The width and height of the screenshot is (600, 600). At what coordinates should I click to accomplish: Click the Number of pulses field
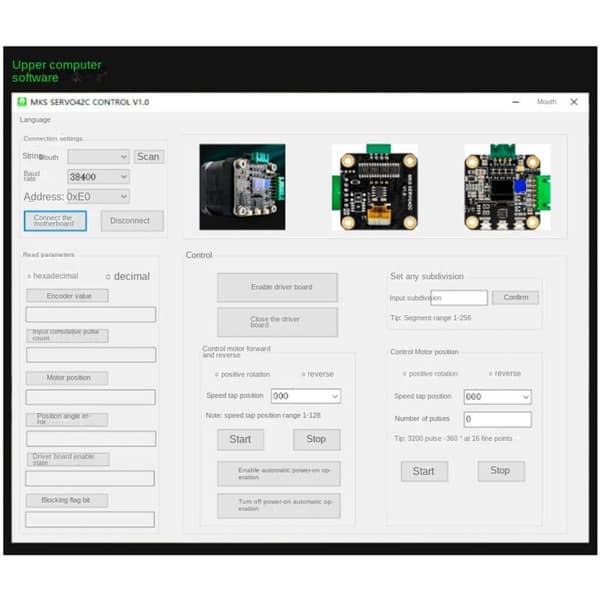497,419
